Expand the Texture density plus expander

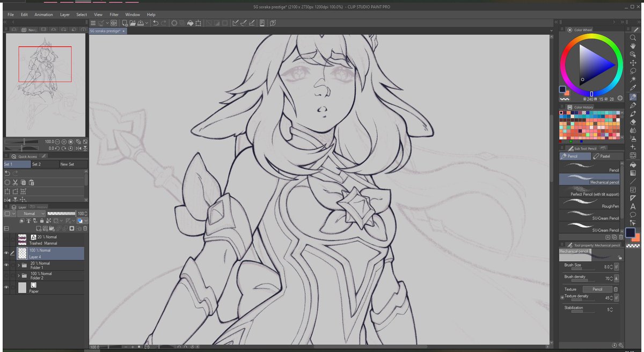(x=562, y=297)
